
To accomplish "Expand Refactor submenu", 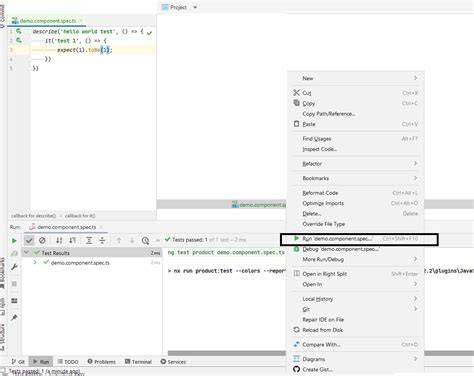I will 355,164.
